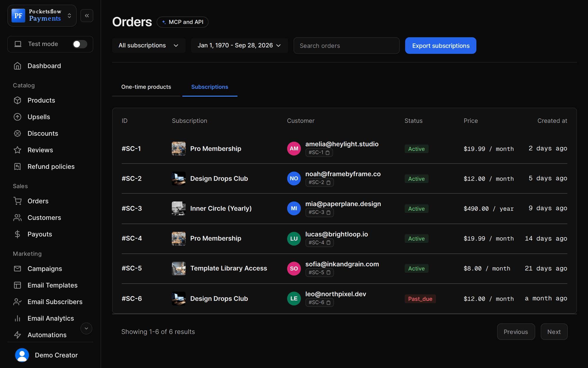Image resolution: width=588 pixels, height=368 pixels.
Task: Click the MCP and API badge
Action: pyautogui.click(x=183, y=22)
